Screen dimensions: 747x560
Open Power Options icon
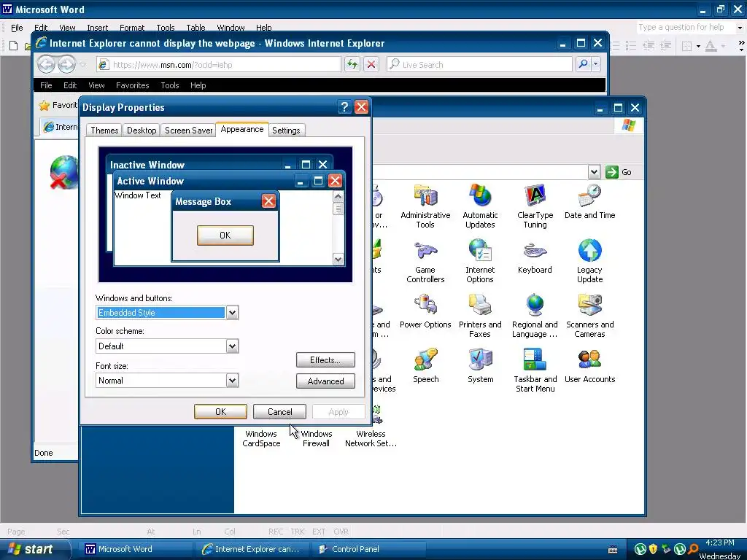pyautogui.click(x=425, y=311)
